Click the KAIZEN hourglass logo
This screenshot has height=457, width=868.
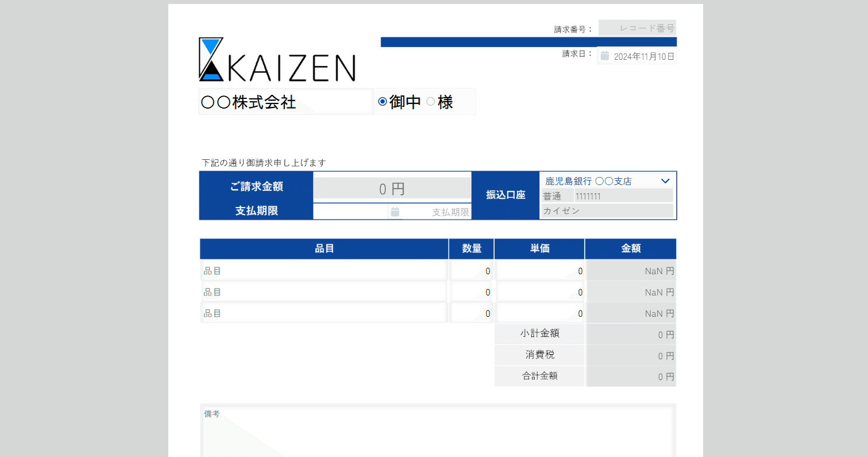(277, 59)
